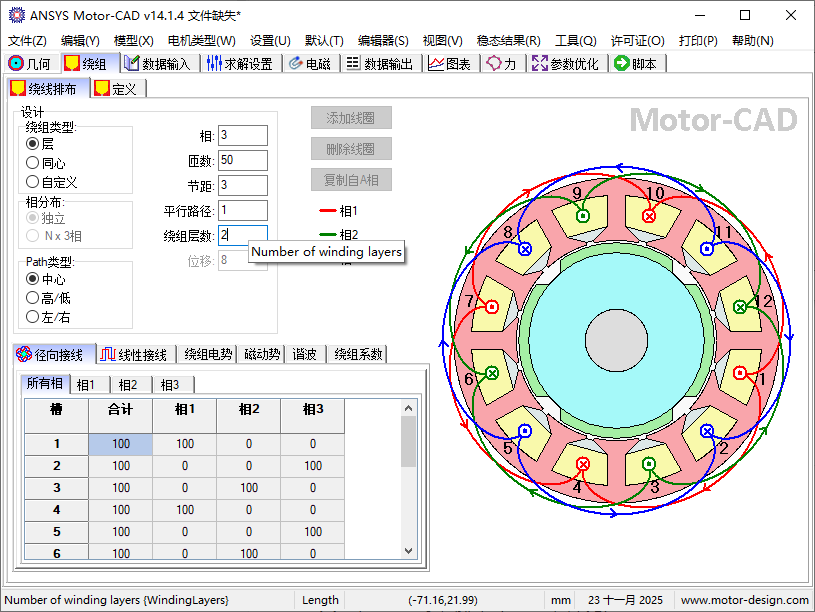
Task: Select the 所有相 all phases tab
Action: 45,384
